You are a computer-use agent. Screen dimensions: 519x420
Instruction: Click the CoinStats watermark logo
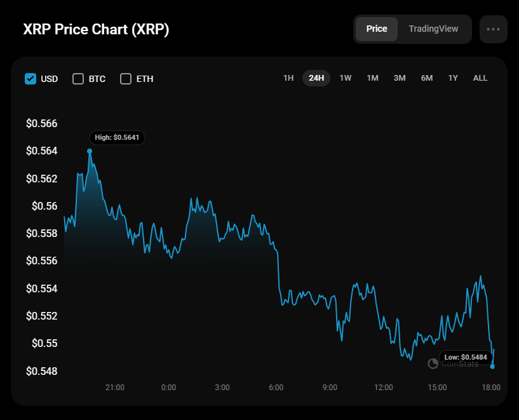pyautogui.click(x=454, y=363)
